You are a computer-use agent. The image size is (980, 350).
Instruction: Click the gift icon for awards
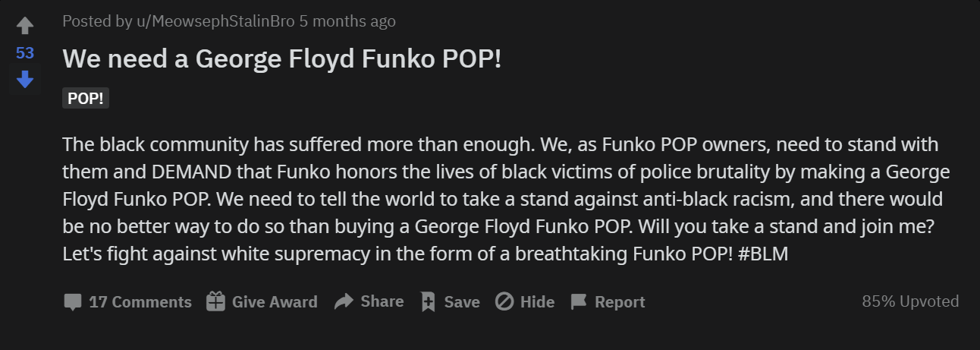(216, 301)
